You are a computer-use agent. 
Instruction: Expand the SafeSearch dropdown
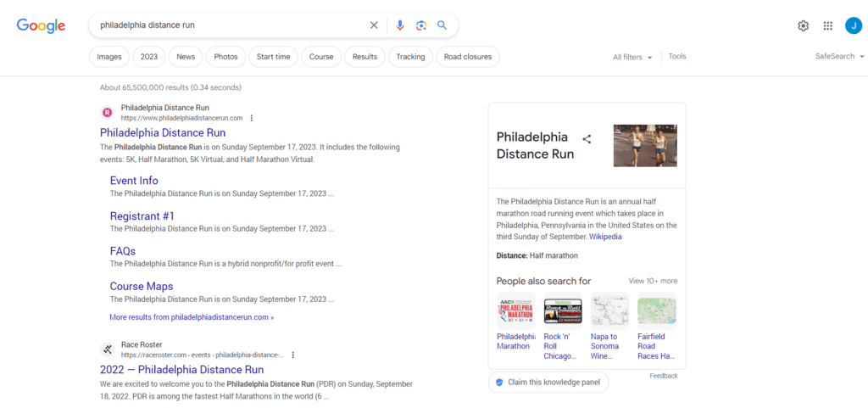point(839,57)
